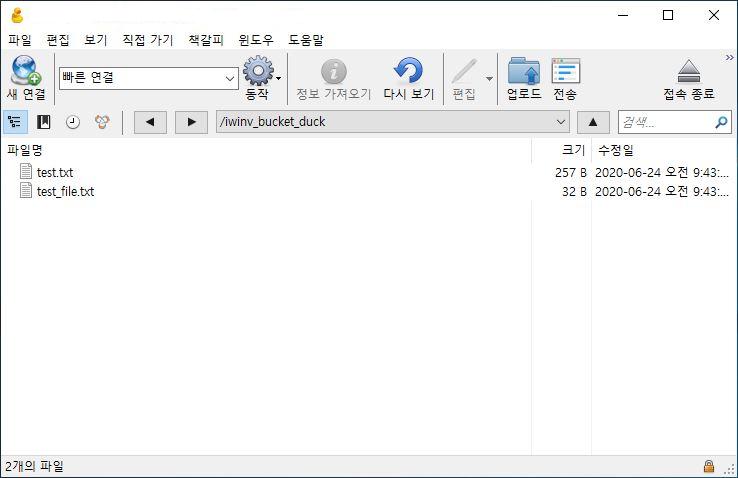Click the Disconnect (접속 종료) eject icon
The width and height of the screenshot is (738, 478).
coord(689,72)
